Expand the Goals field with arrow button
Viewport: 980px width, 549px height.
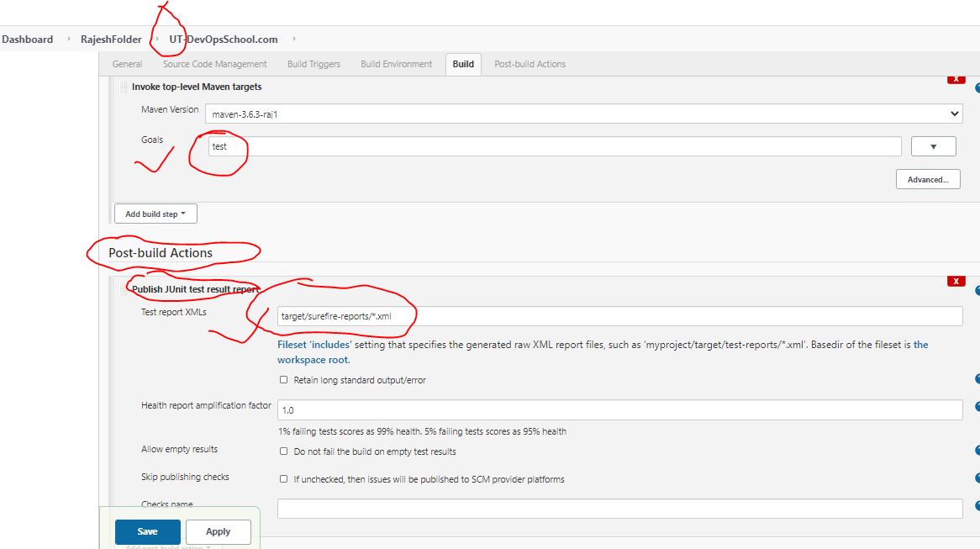coord(933,146)
